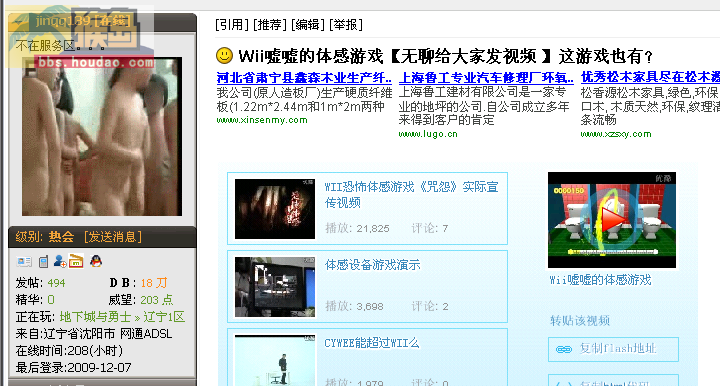Click the [引用] link

coord(232,25)
